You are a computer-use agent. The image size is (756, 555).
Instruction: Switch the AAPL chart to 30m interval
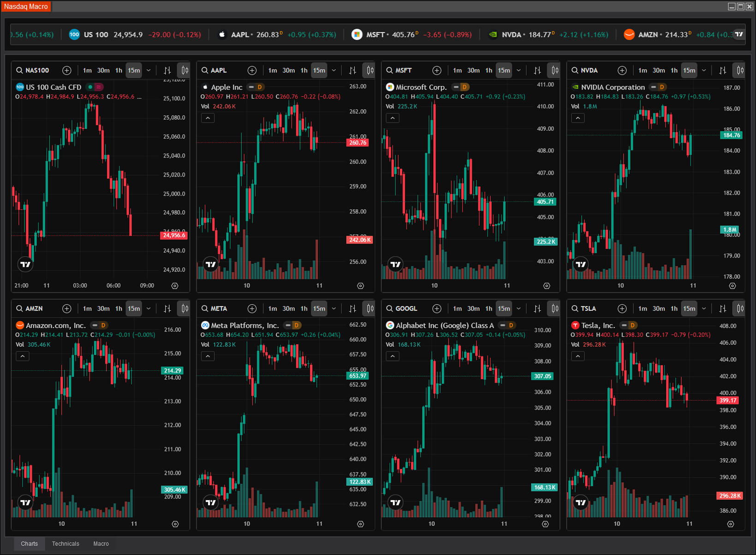[288, 71]
